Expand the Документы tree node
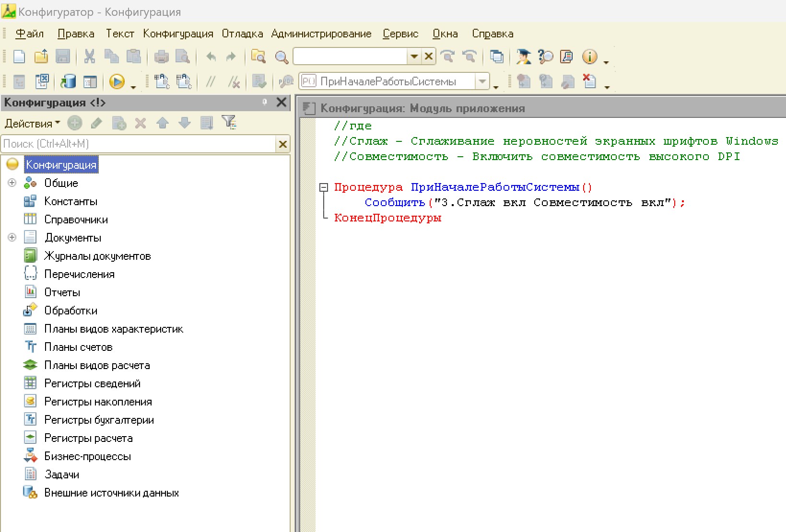The image size is (786, 532). point(12,237)
